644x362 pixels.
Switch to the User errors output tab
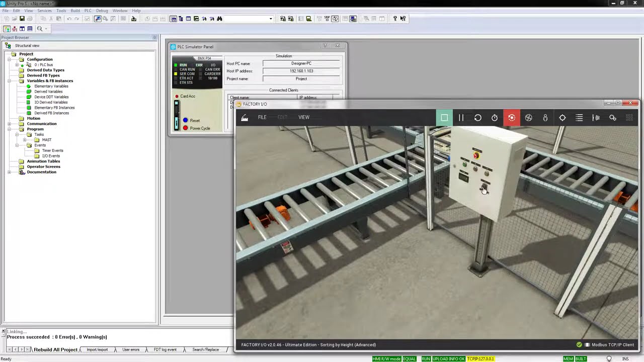click(131, 349)
